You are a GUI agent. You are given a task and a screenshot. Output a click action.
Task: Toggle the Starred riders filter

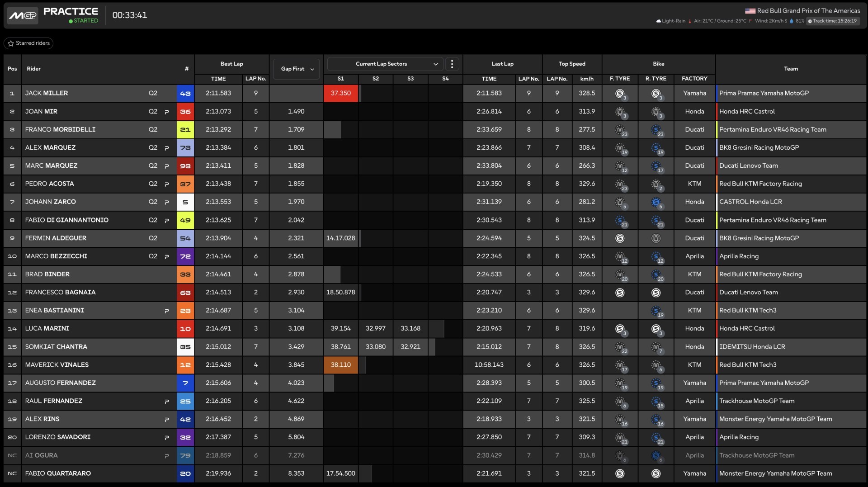pyautogui.click(x=28, y=43)
